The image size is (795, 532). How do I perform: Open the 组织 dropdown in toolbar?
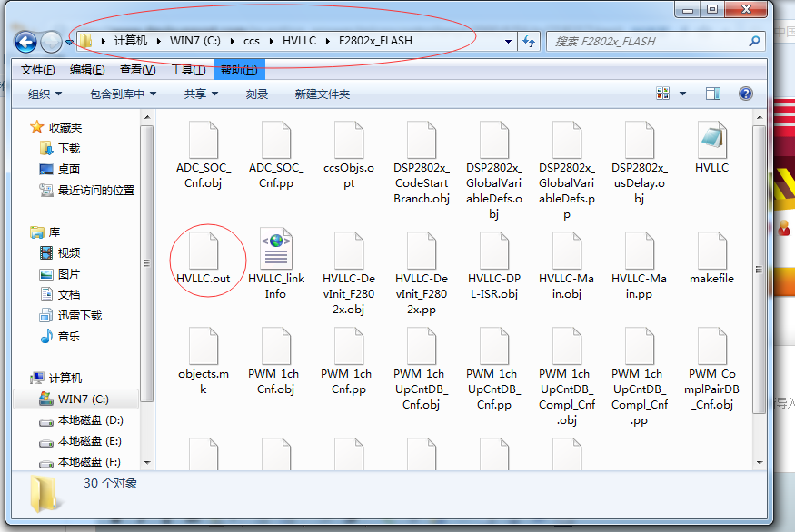click(x=45, y=94)
